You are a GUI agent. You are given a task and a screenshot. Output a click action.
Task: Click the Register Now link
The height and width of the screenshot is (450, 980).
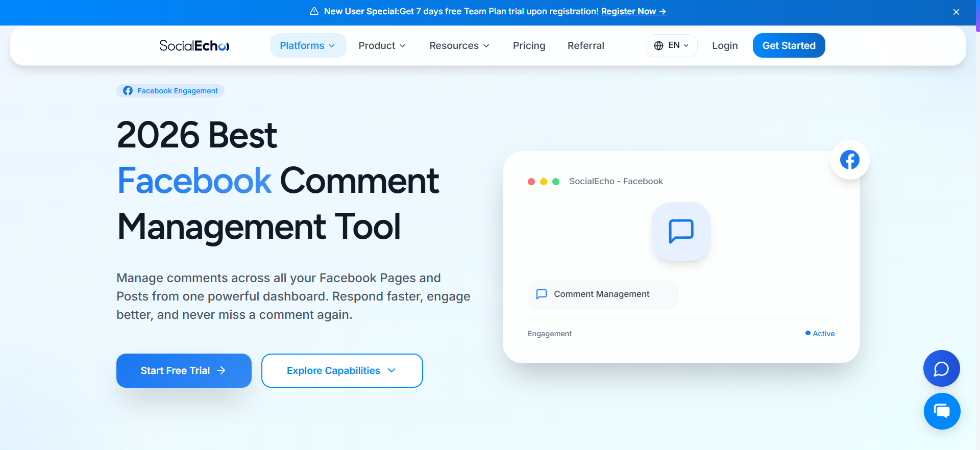pyautogui.click(x=633, y=11)
